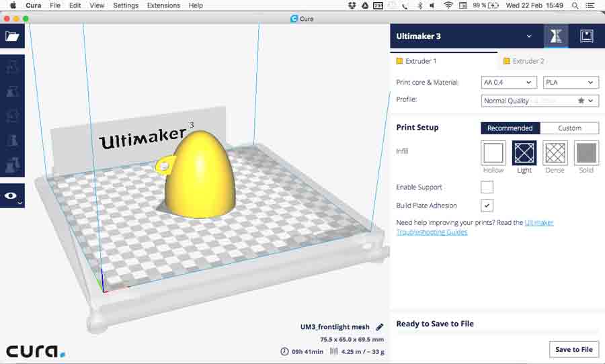Open the Extensions menu

point(163,5)
